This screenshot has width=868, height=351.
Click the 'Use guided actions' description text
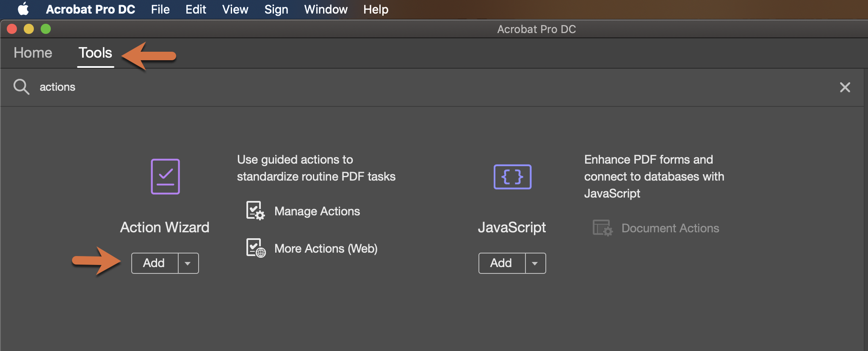click(x=316, y=168)
